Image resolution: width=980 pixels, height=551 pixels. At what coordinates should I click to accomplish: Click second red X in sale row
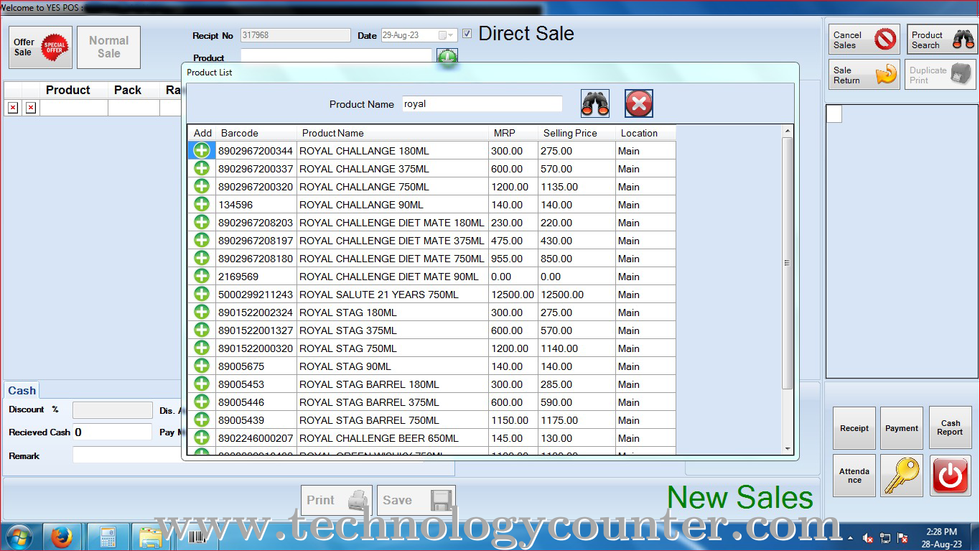point(31,108)
